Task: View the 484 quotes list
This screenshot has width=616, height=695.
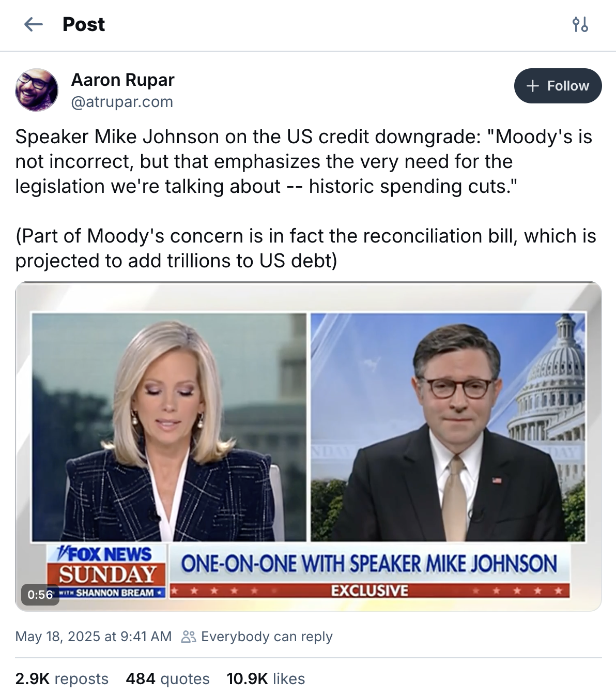Action: (168, 678)
